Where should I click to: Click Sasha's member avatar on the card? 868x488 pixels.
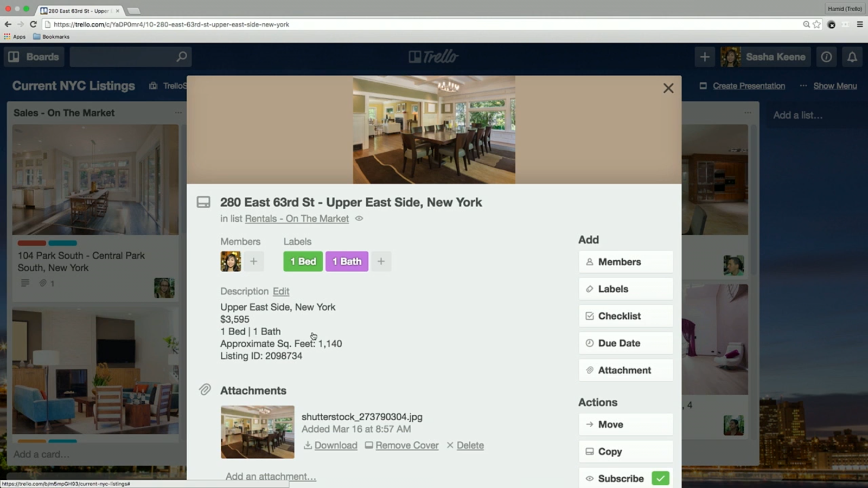(231, 261)
